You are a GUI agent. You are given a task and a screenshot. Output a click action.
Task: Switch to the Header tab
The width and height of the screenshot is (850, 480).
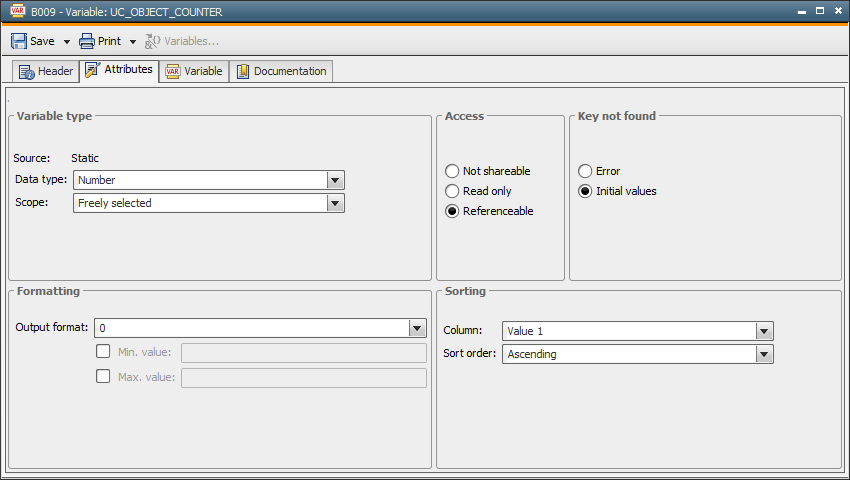(x=46, y=71)
